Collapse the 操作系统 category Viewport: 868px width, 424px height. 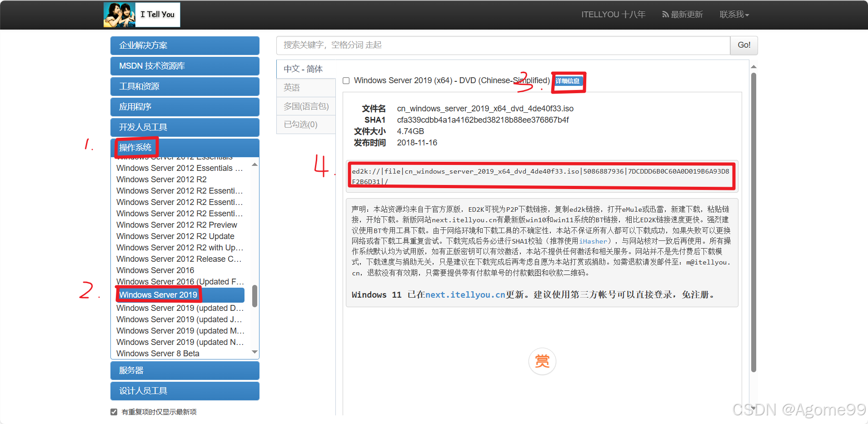pos(185,148)
